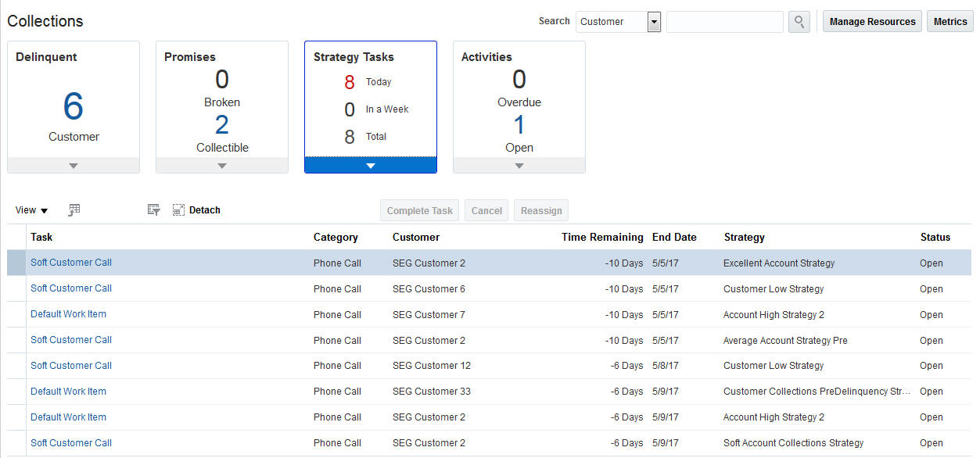Click the freeze column icon
Viewport: 980px width, 458px height.
[74, 209]
